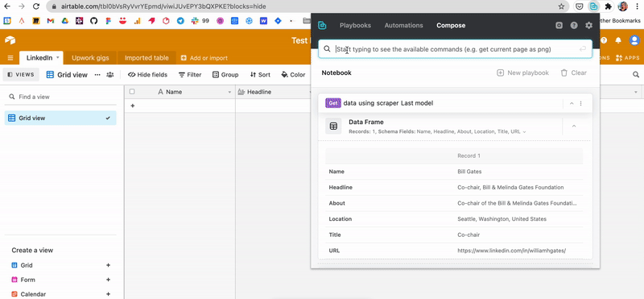Click the Bardeen extension icon in Chrome toolbar
The height and width of the screenshot is (299, 644).
(594, 6)
